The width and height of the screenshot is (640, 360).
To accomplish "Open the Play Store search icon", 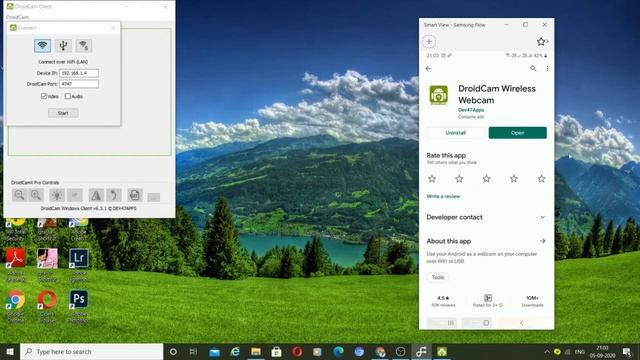I will pyautogui.click(x=533, y=69).
